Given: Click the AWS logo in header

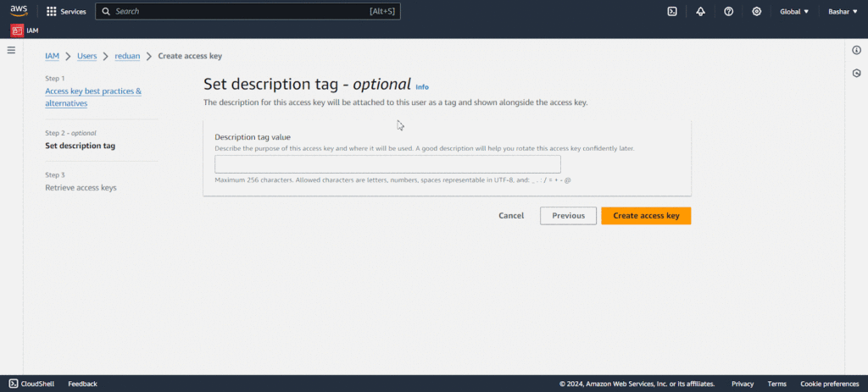Looking at the screenshot, I should [19, 11].
